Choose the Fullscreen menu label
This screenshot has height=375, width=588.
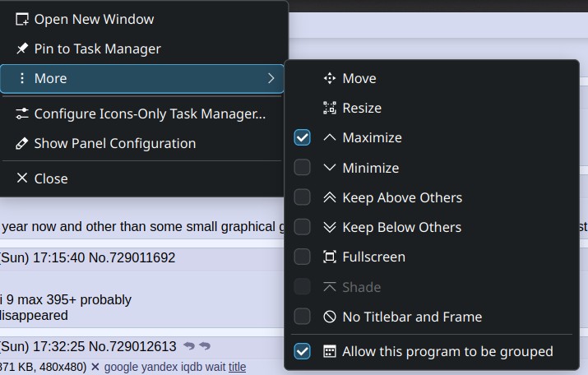click(x=374, y=257)
